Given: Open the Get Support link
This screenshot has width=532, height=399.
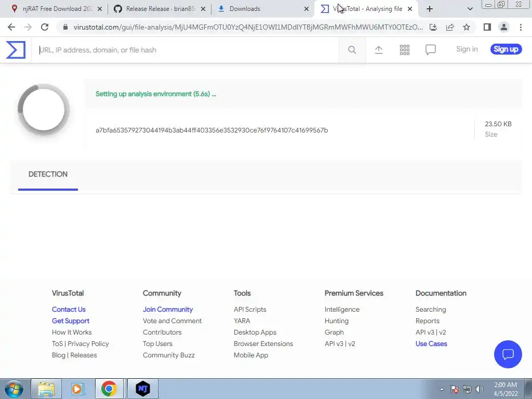Looking at the screenshot, I should [71, 321].
